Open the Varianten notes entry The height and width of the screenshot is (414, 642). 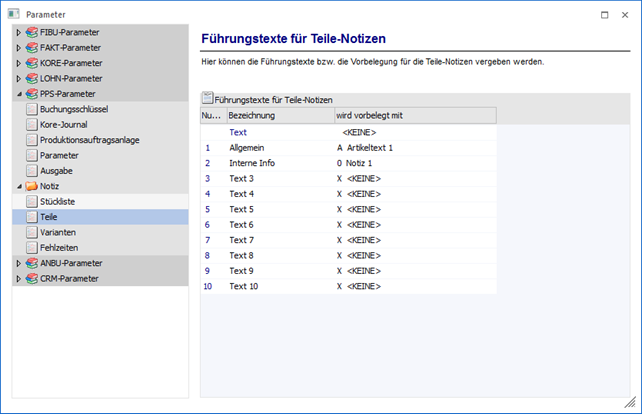(x=58, y=232)
